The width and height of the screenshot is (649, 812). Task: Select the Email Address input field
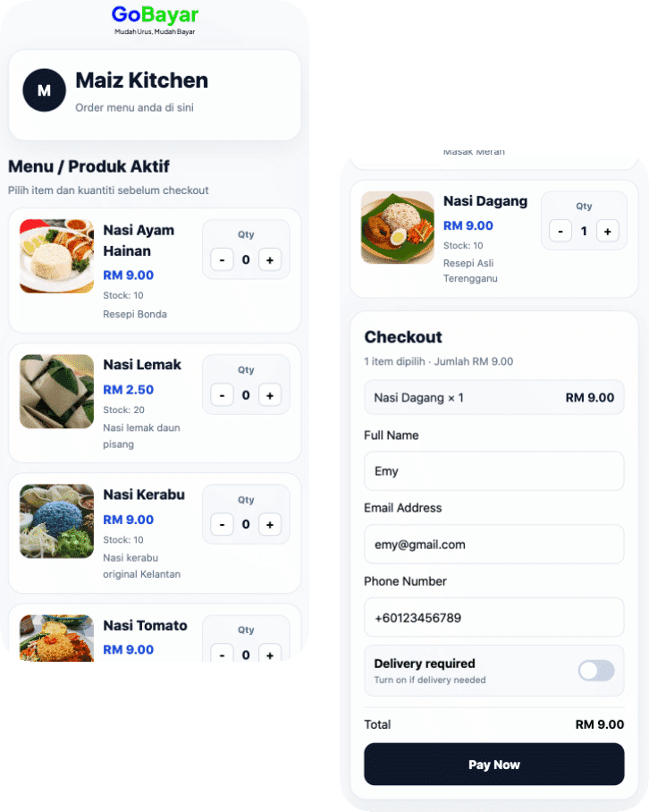[x=493, y=545]
